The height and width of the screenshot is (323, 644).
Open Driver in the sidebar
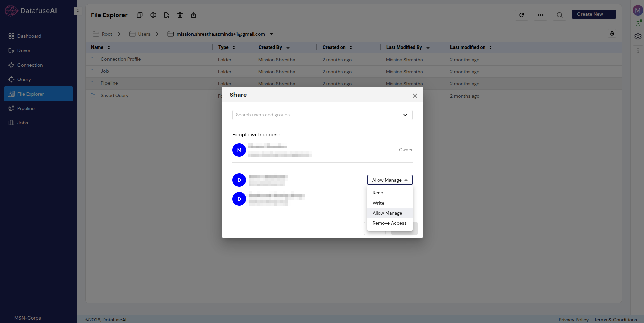tap(38, 50)
